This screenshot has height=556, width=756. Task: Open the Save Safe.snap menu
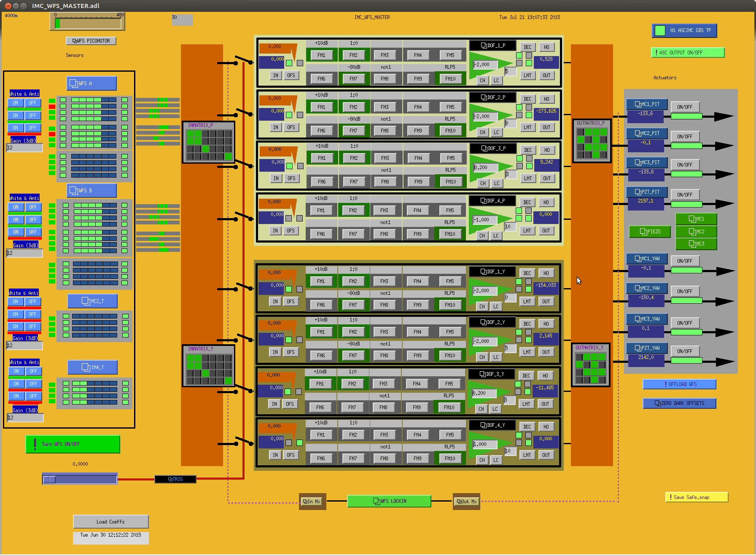click(697, 497)
